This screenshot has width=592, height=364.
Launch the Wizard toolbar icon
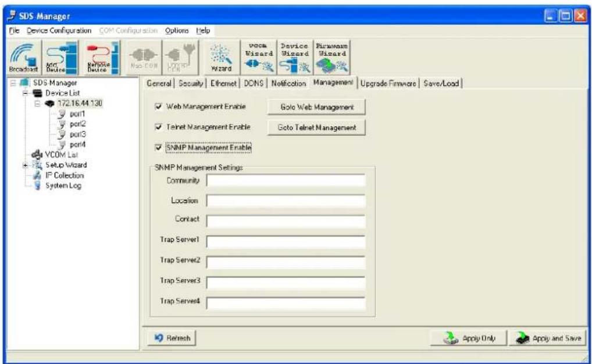[221, 58]
